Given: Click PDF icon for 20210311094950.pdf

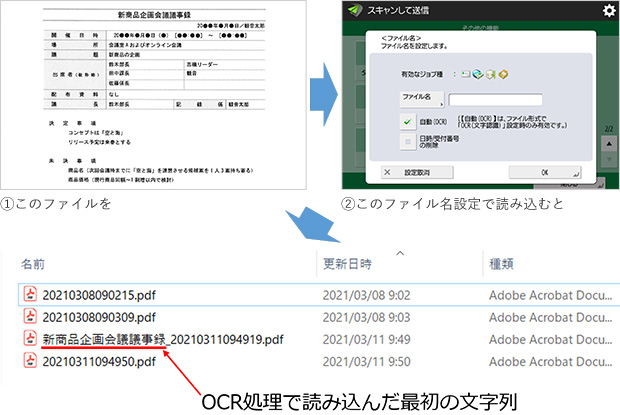Looking at the screenshot, I should tap(31, 361).
